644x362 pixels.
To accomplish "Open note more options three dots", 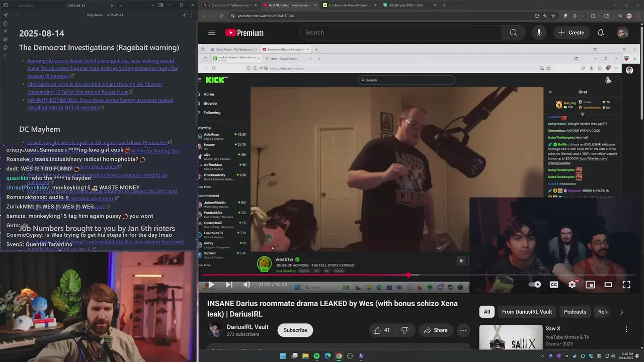I will [191, 15].
